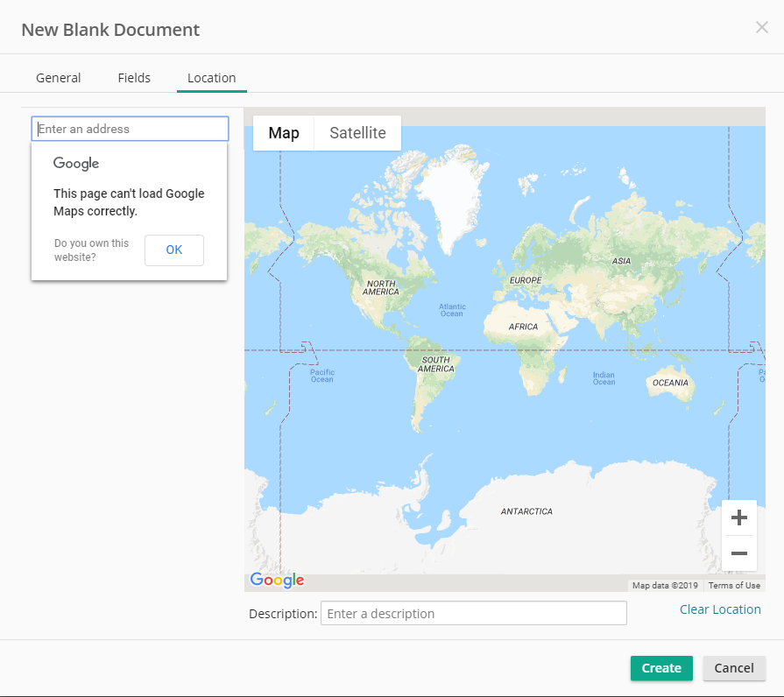This screenshot has height=697, width=784.
Task: Select the Location tab
Action: point(211,78)
